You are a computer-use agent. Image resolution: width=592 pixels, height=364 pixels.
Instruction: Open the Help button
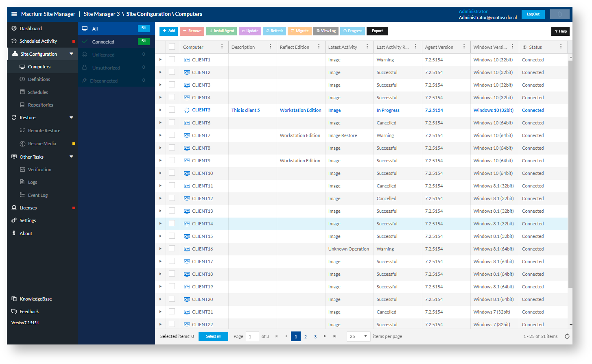pyautogui.click(x=560, y=31)
